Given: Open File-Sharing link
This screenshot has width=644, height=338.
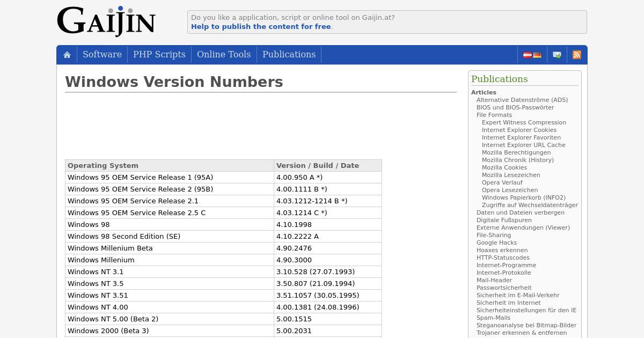Looking at the screenshot, I should (494, 235).
